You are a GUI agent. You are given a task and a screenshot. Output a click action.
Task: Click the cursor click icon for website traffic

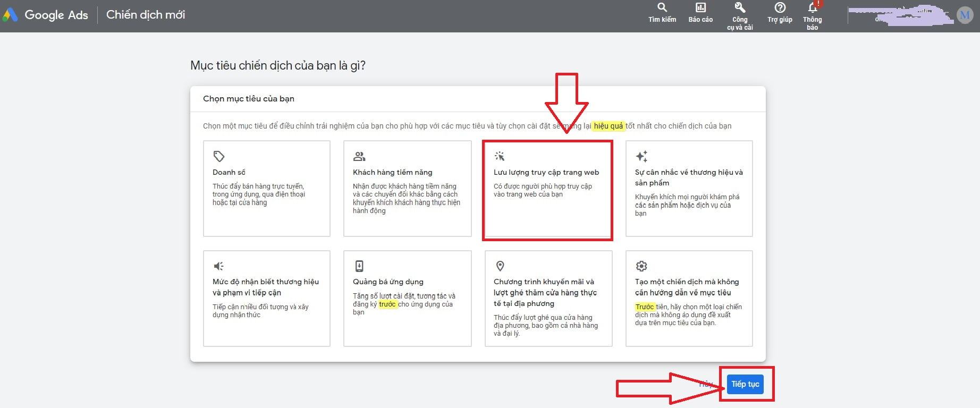click(x=500, y=156)
